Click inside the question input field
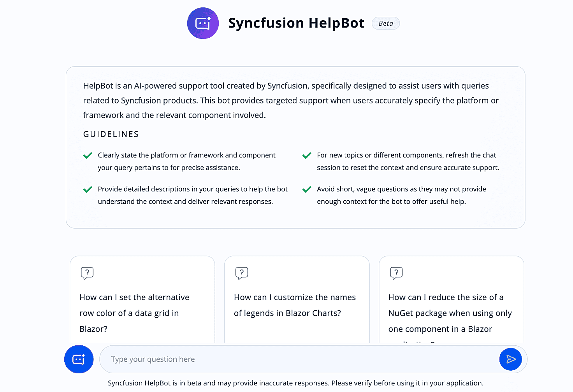 coord(272,359)
